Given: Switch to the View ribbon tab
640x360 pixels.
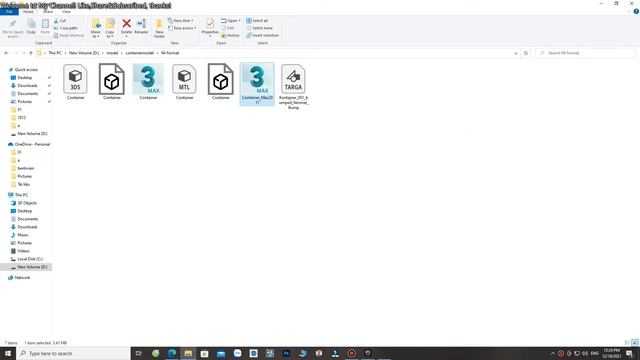Looking at the screenshot, I should [x=67, y=12].
